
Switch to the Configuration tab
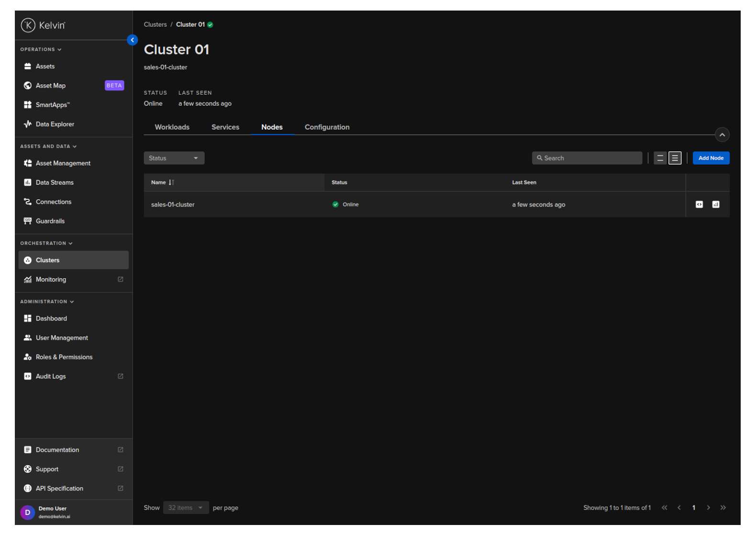(327, 127)
